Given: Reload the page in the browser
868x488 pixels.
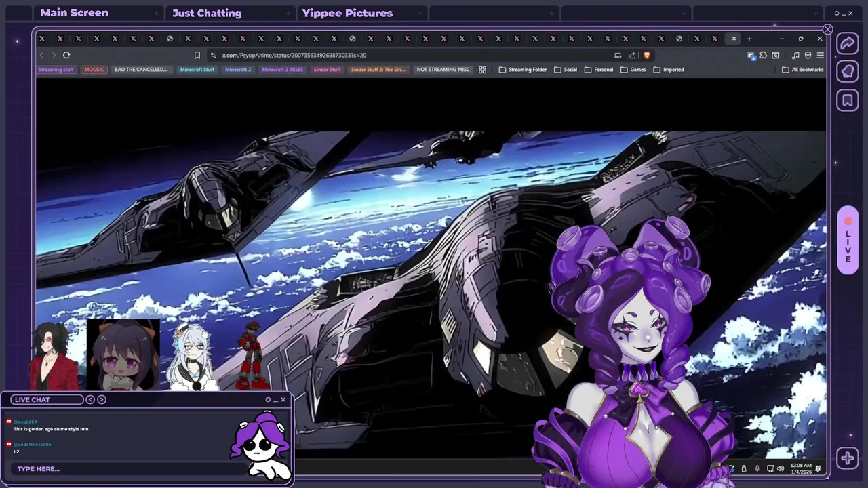Looking at the screenshot, I should 66,55.
